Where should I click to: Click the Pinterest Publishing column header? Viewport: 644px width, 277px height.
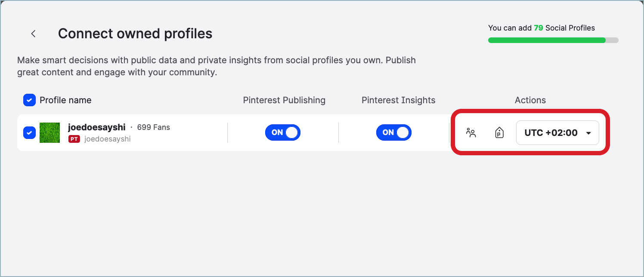coord(284,100)
